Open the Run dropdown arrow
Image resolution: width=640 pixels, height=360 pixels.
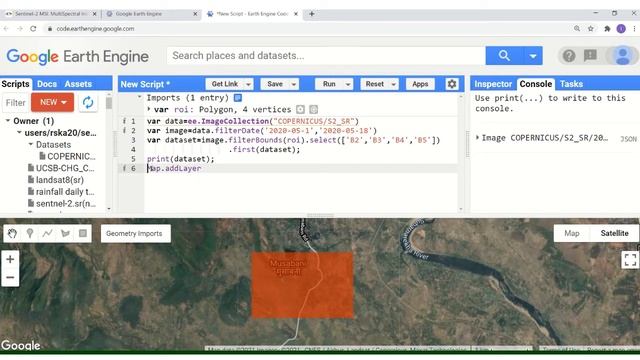point(348,84)
